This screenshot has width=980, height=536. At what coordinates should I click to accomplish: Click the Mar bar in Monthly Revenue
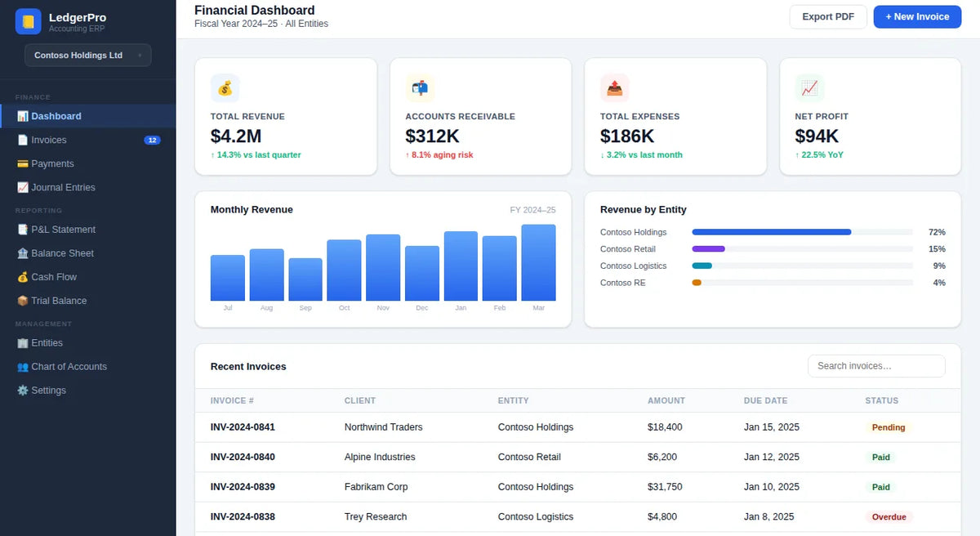point(538,262)
